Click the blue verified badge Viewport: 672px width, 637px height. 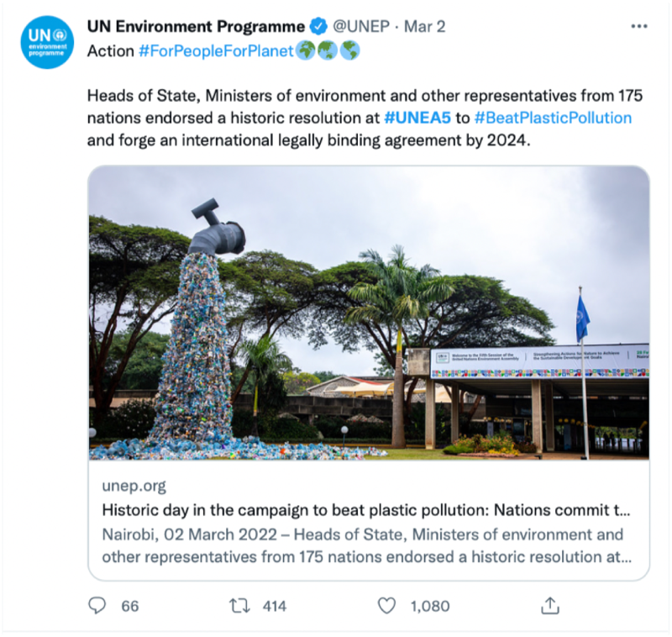click(319, 26)
